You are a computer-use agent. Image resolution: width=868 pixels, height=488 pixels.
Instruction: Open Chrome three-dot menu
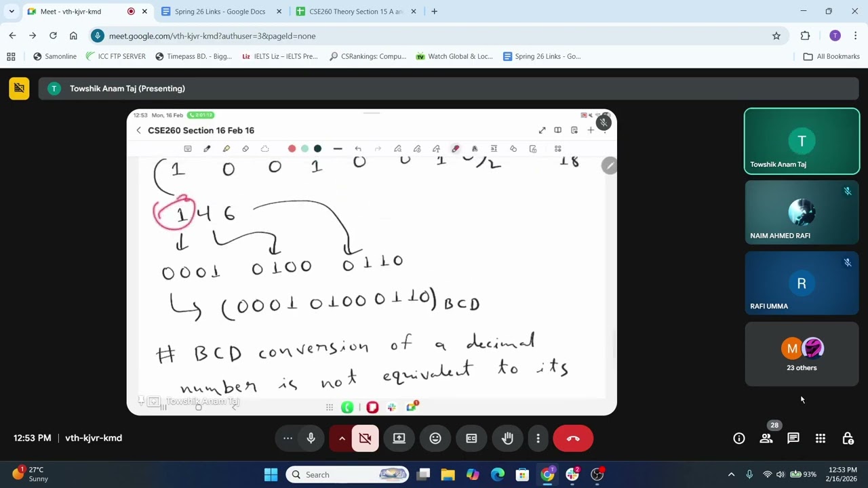(856, 36)
